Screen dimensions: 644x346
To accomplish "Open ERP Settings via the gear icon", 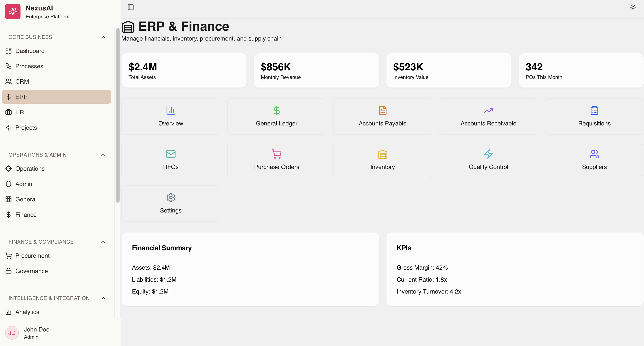I will click(170, 197).
